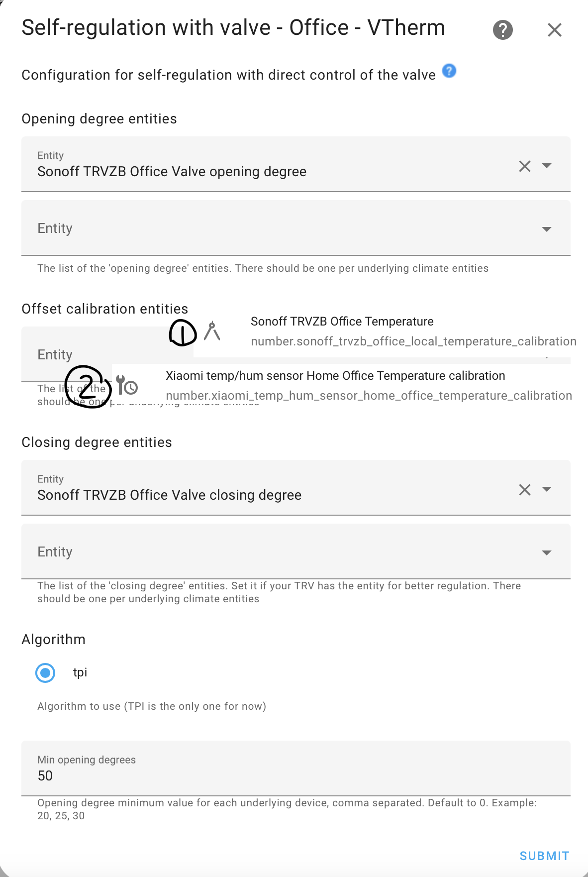The image size is (588, 877).
Task: Click the hand-drawn circled number 1 annotation
Action: coord(183,332)
